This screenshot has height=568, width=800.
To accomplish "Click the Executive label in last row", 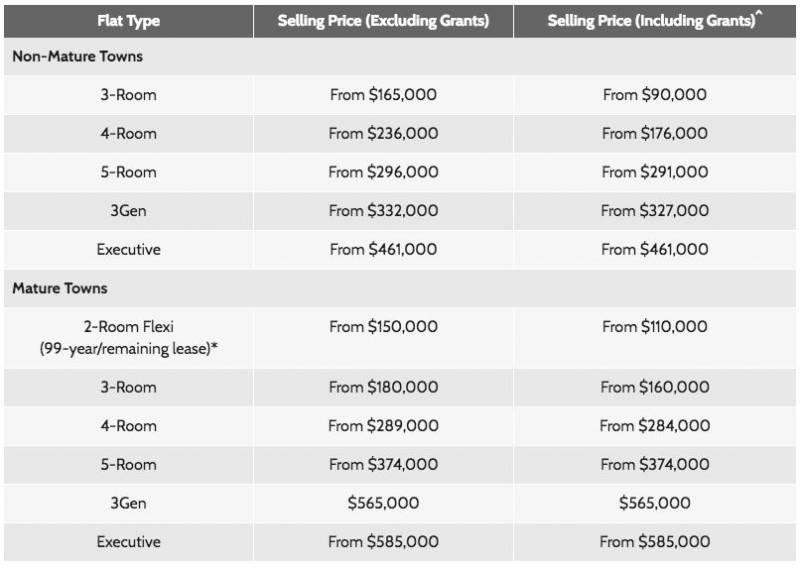I will pos(128,542).
